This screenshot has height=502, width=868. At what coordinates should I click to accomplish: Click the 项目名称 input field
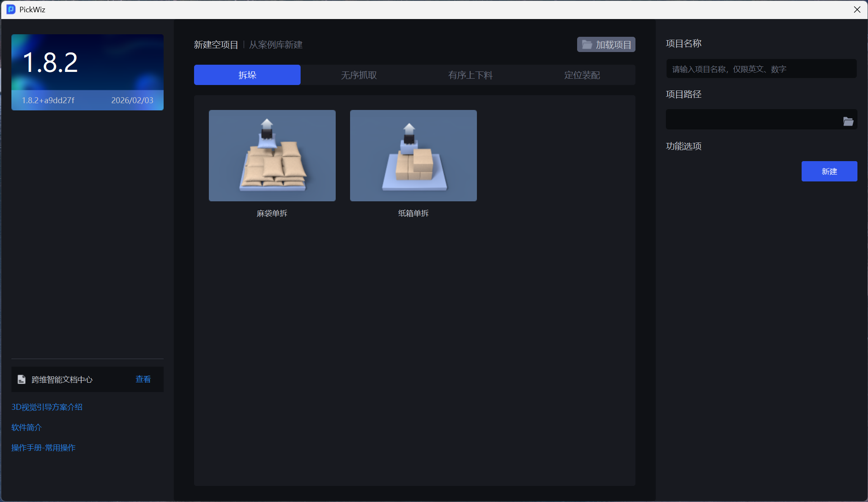pyautogui.click(x=761, y=69)
